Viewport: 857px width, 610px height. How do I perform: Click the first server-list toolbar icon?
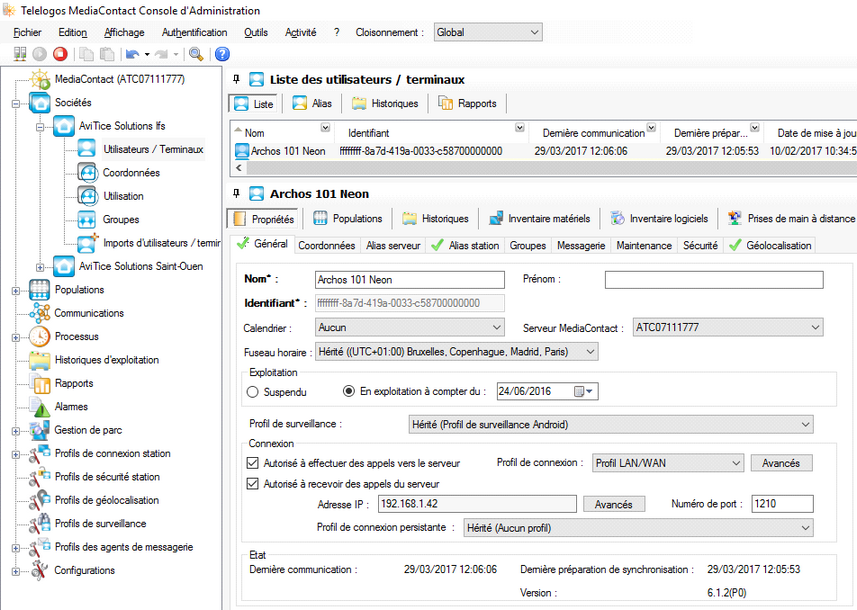(x=20, y=54)
